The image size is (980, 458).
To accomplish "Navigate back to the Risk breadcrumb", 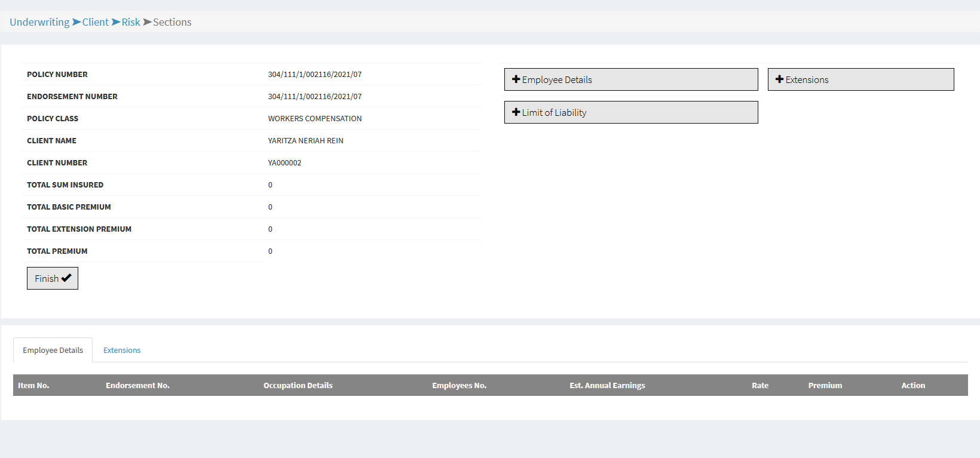I will click(131, 22).
